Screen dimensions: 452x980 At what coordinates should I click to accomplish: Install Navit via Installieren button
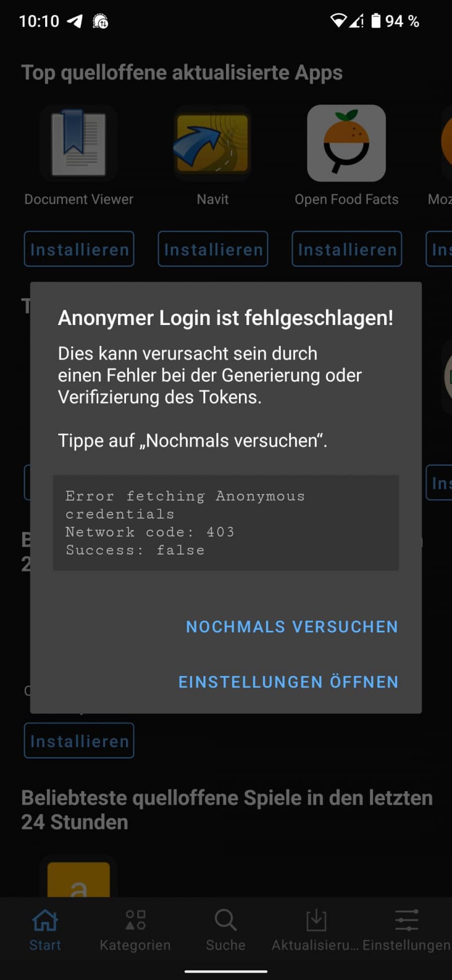click(213, 249)
